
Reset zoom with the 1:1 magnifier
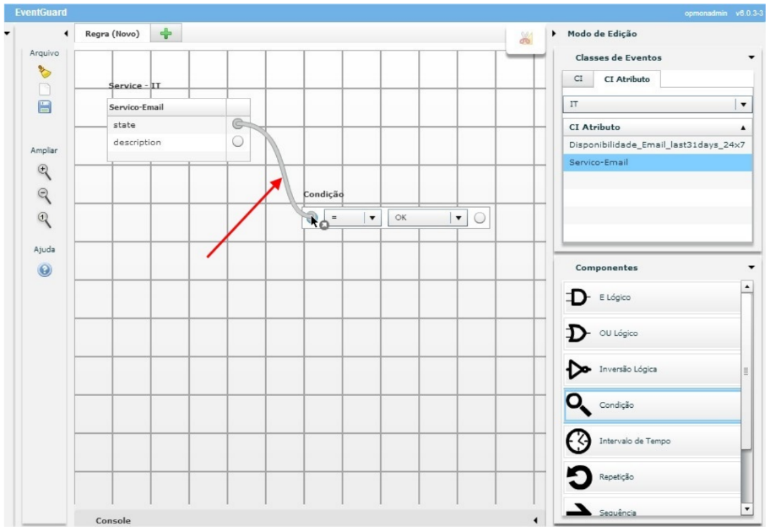(x=45, y=219)
